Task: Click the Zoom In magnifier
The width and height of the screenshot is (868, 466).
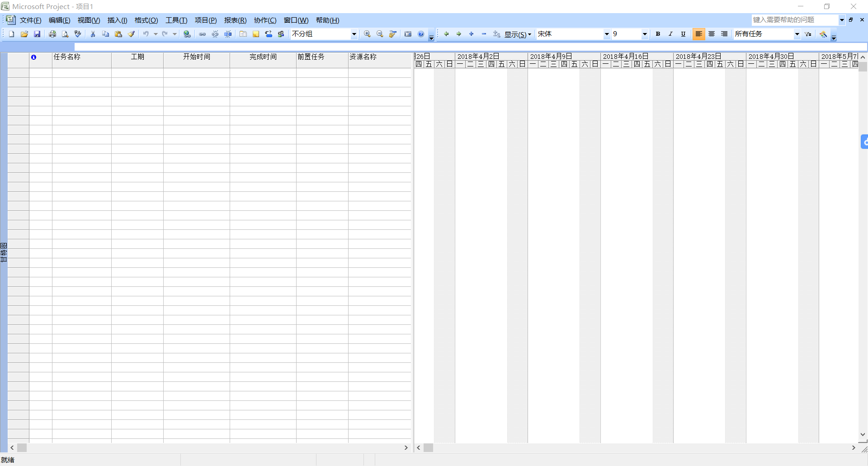Action: 367,34
